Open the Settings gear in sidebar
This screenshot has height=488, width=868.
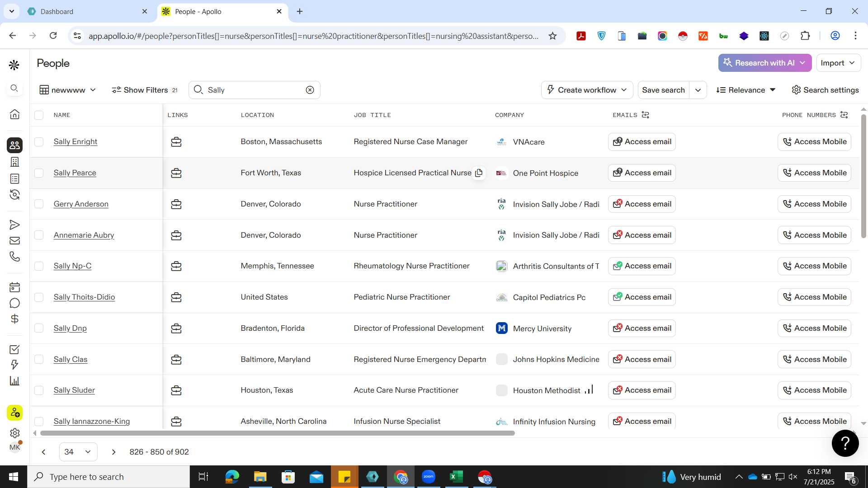(14, 433)
